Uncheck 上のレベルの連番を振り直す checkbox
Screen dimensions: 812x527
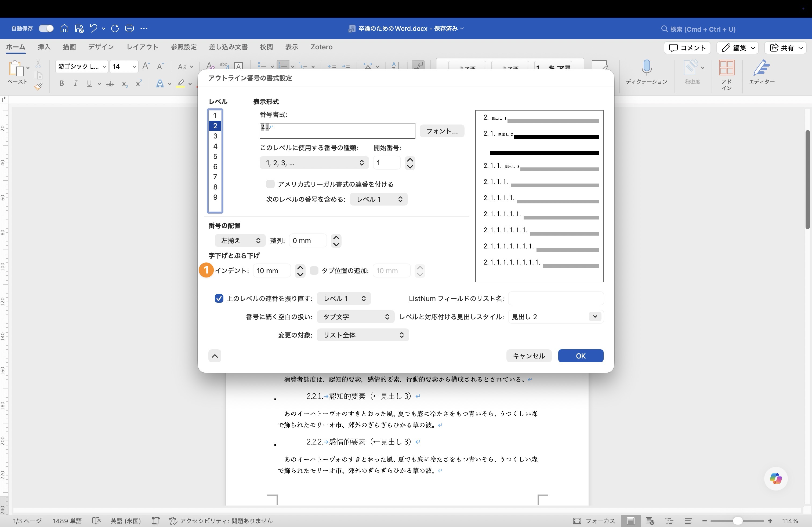tap(219, 298)
